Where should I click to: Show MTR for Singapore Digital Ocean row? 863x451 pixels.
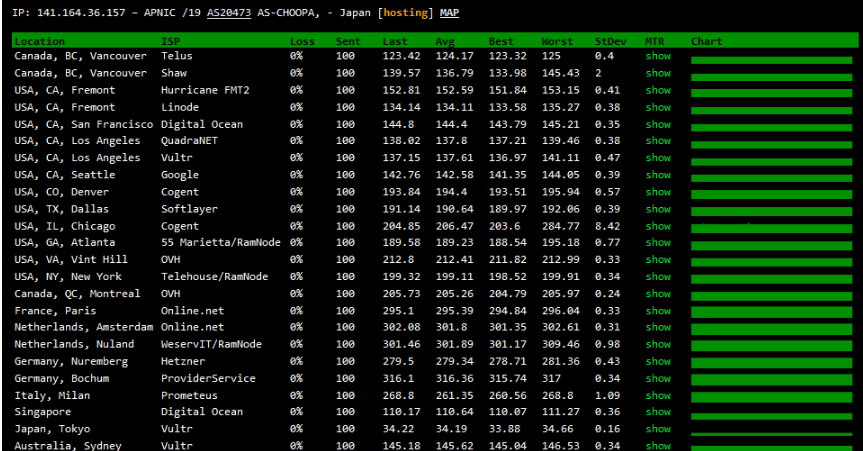(658, 412)
